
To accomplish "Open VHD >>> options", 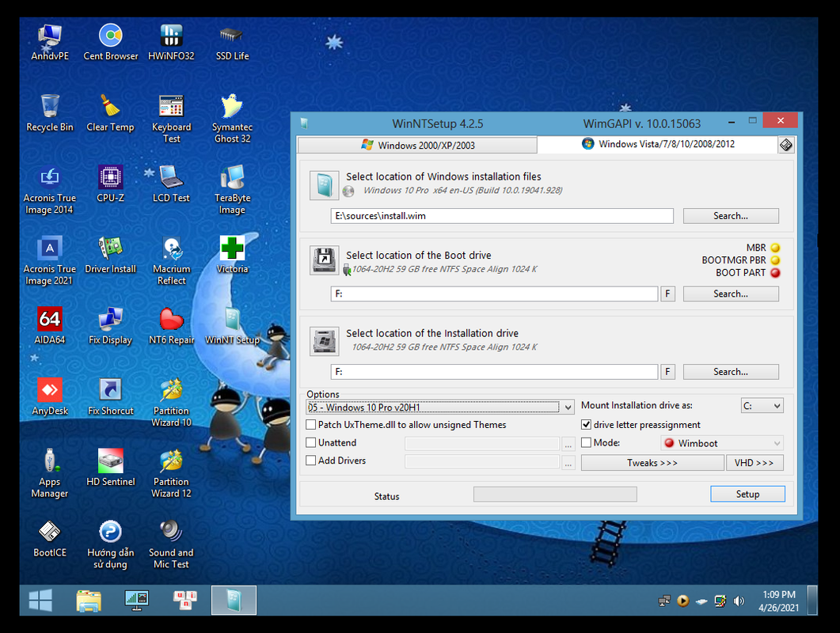I will click(x=754, y=463).
